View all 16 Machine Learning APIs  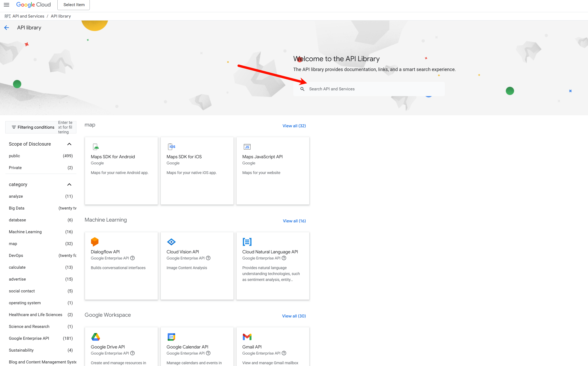pos(294,221)
